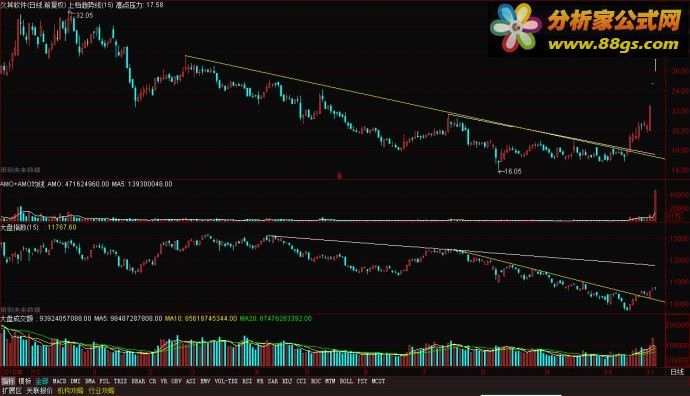Switch to the VOL-TDX indicator
This screenshot has height=396, width=690.
[226, 381]
